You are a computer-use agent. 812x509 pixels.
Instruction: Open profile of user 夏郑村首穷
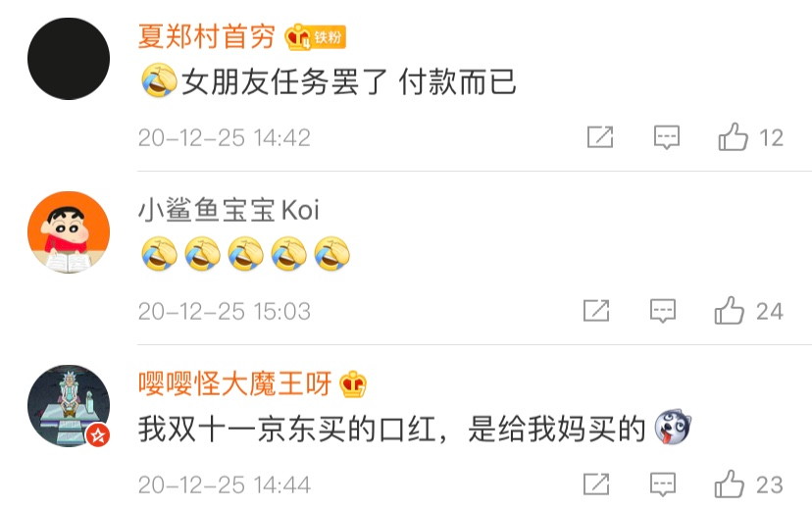tap(206, 36)
